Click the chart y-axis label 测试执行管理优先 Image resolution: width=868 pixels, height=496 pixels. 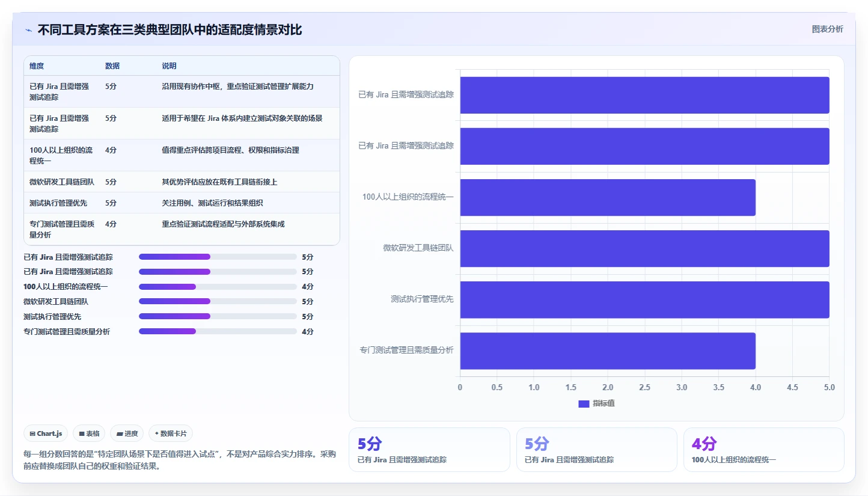pos(422,299)
